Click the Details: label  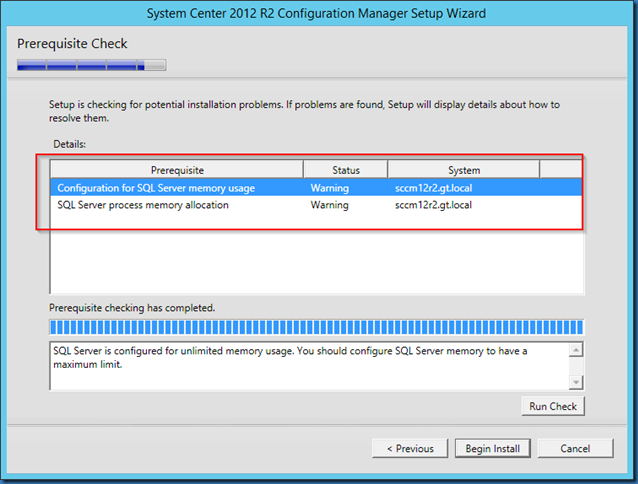pos(70,144)
